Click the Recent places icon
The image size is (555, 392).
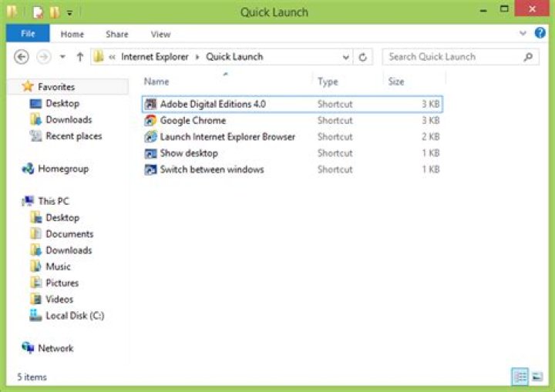pyautogui.click(x=35, y=136)
